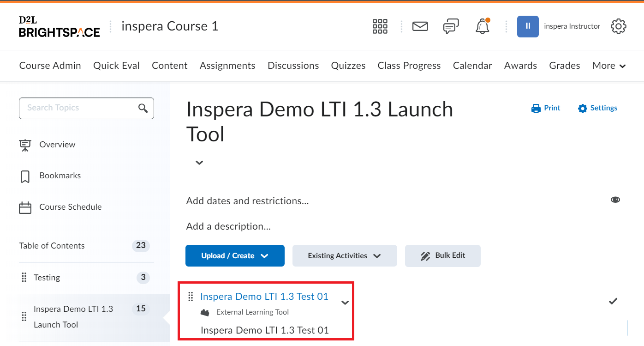Click the Testing module count badge 3

pos(143,278)
